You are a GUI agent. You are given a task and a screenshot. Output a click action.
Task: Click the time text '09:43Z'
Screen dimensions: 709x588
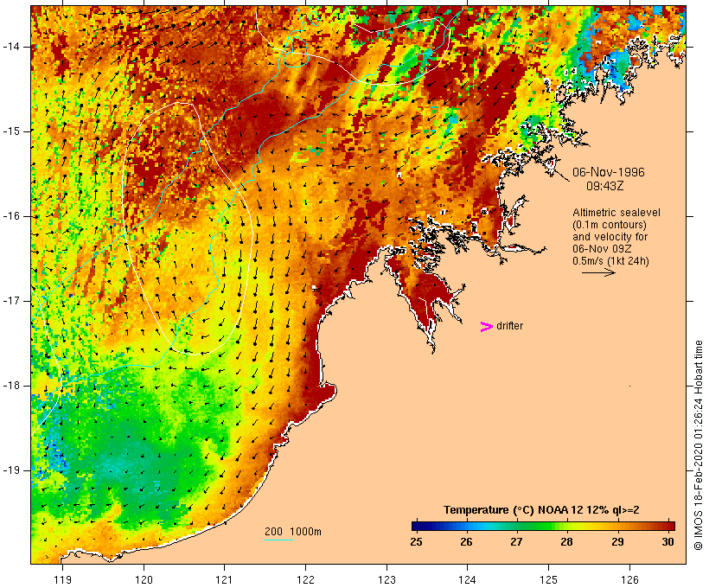tap(605, 186)
